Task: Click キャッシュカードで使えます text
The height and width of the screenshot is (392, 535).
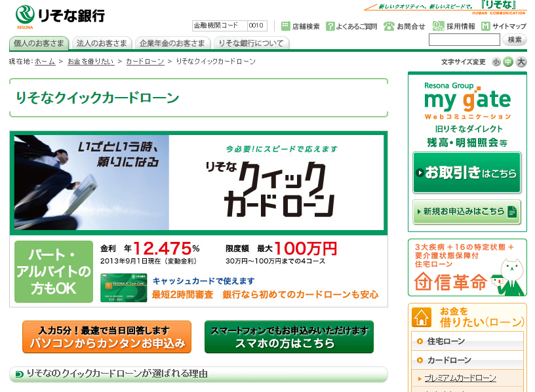Action: tap(203, 281)
